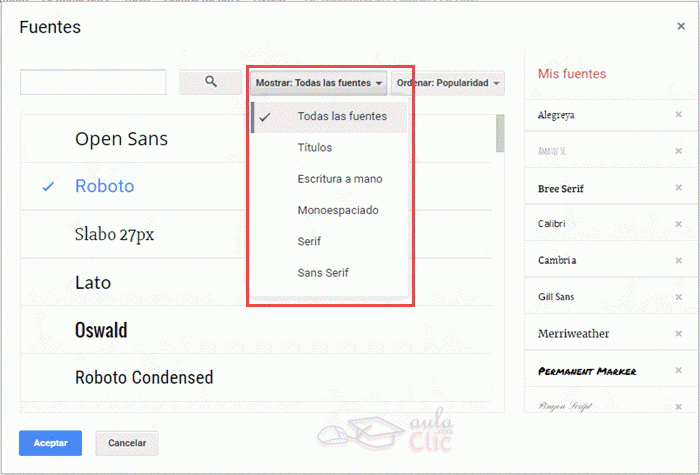The height and width of the screenshot is (475, 700).
Task: Focus the font search input field
Action: point(93,82)
